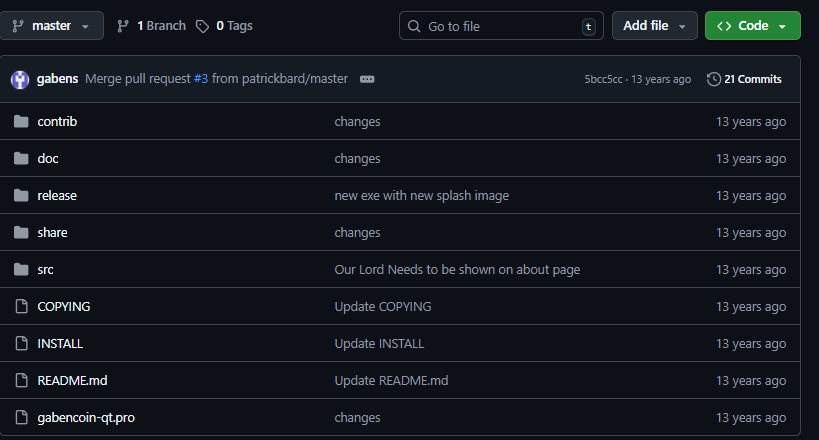Open the README.md file

pyautogui.click(x=72, y=381)
